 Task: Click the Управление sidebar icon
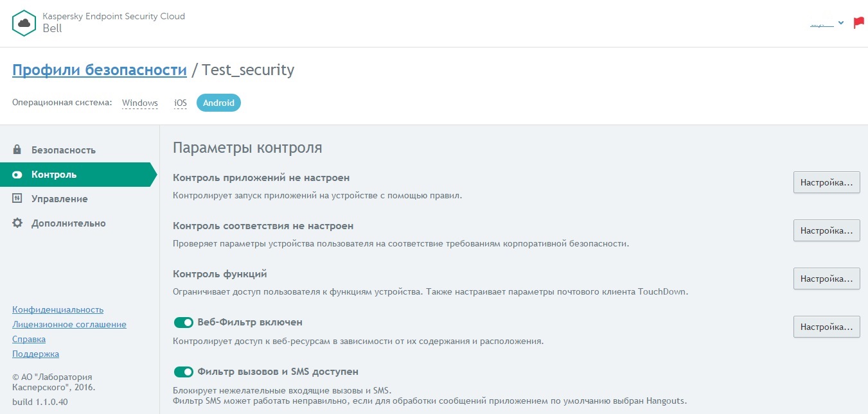[17, 199]
